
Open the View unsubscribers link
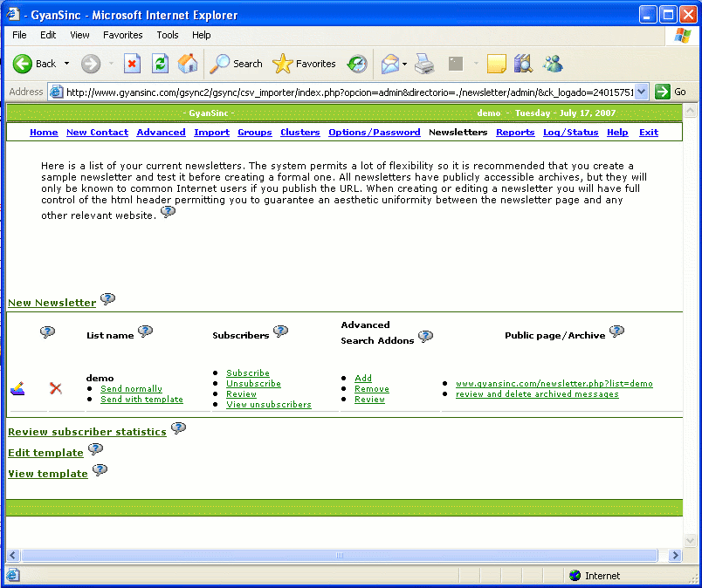coord(268,405)
